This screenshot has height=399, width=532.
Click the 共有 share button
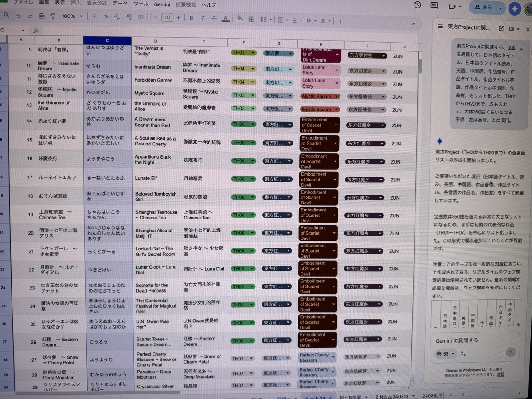click(x=482, y=8)
